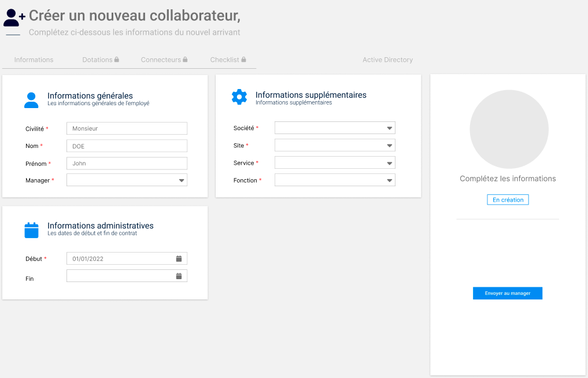Image resolution: width=588 pixels, height=378 pixels.
Task: Open the Société dropdown
Action: click(390, 128)
